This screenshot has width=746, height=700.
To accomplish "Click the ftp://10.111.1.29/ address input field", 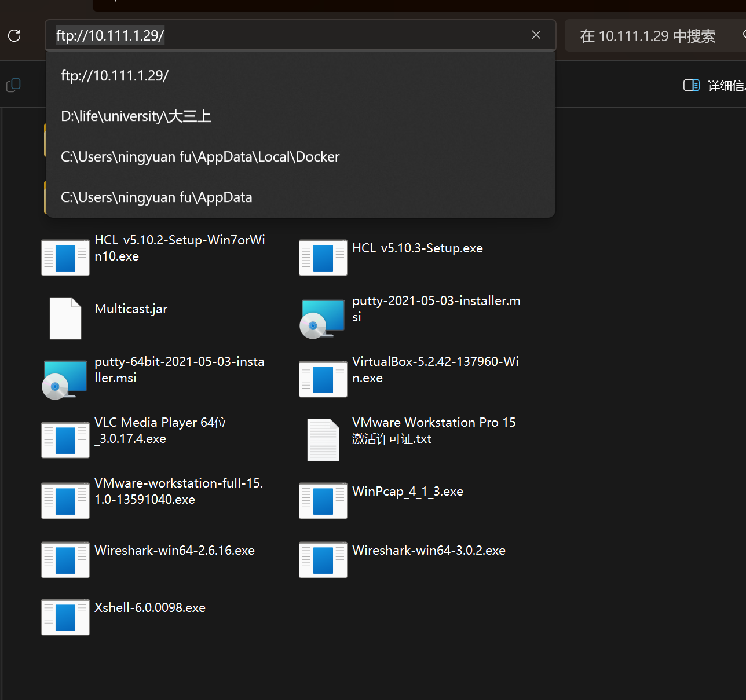I will click(x=290, y=35).
